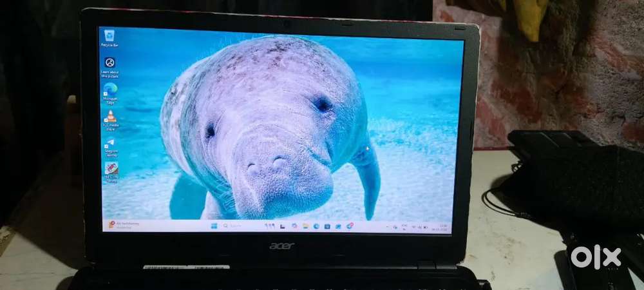The height and width of the screenshot is (290, 644).
Task: Open the last pinned taskbar app icon
Action: pyautogui.click(x=350, y=226)
